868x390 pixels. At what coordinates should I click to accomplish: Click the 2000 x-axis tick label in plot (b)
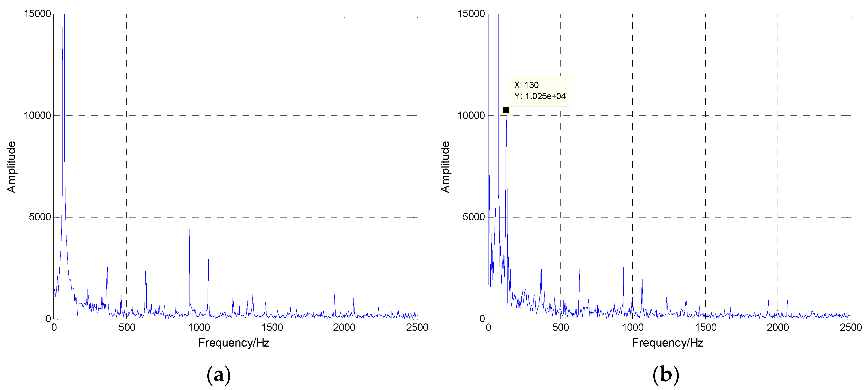778,327
